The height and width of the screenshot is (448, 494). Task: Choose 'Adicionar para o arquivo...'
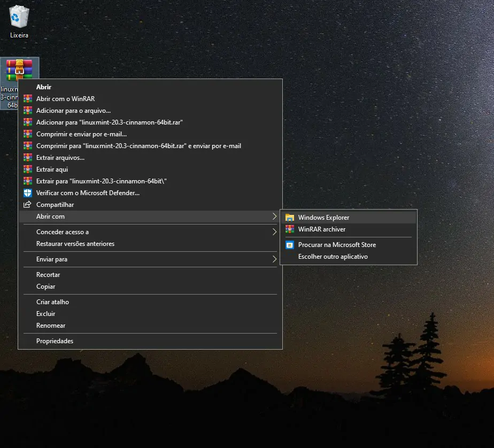click(150, 111)
